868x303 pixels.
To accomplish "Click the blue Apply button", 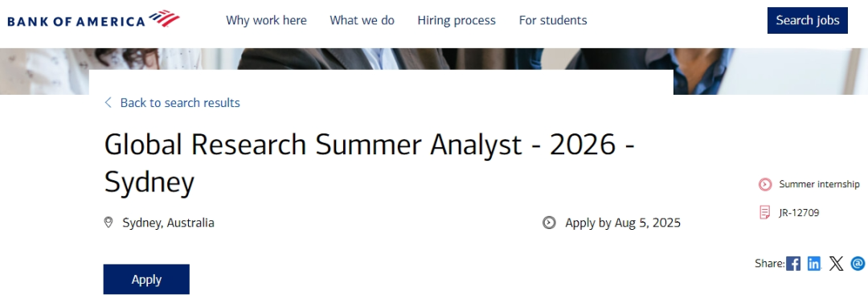I will click(146, 279).
